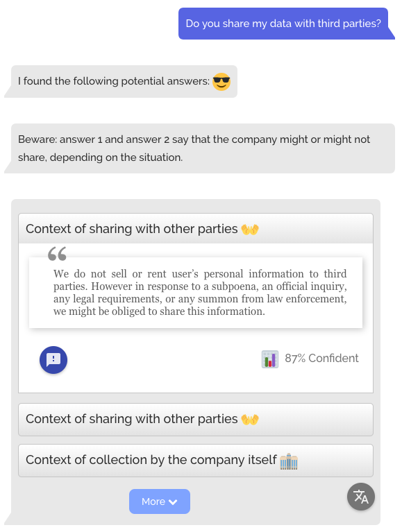Click the large quotation mark icon
The width and height of the screenshot is (402, 532).
click(57, 253)
